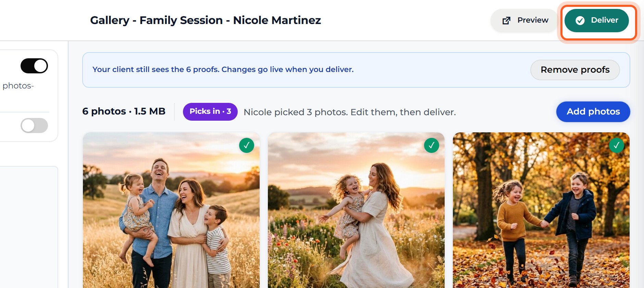Image resolution: width=644 pixels, height=288 pixels.
Task: Click the Preview external-link icon
Action: click(x=506, y=21)
